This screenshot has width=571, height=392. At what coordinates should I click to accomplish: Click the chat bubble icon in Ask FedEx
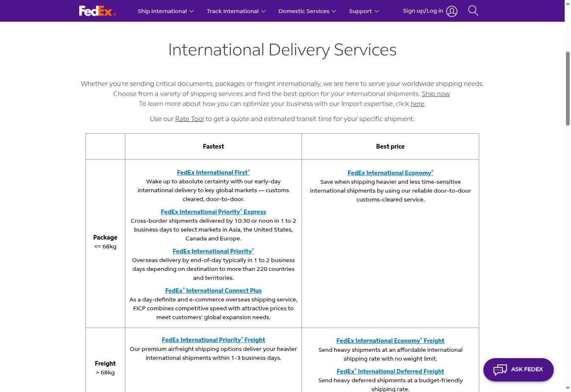[500, 370]
